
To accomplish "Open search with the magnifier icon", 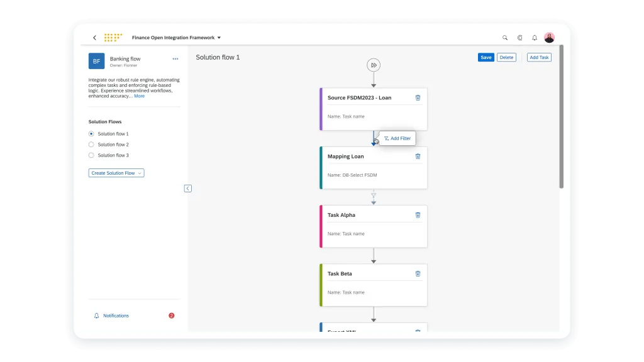I will pos(505,38).
